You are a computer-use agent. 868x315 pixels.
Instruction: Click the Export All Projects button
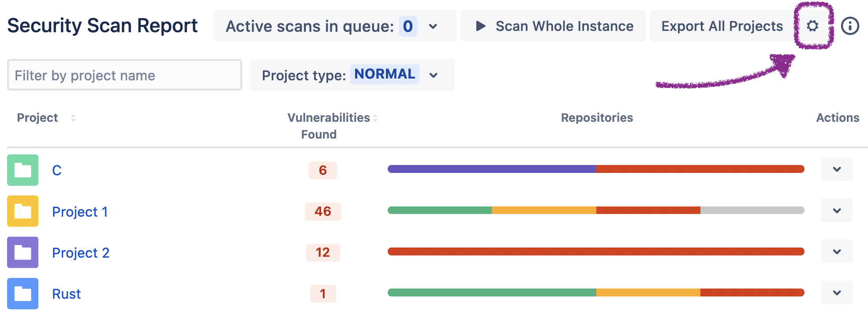722,26
